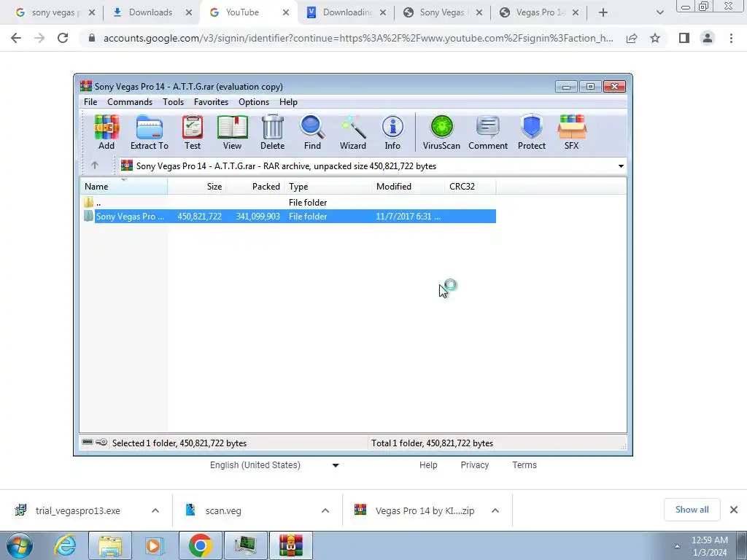Open Chrome tab search chevron
The height and width of the screenshot is (560, 747).
pos(659,12)
